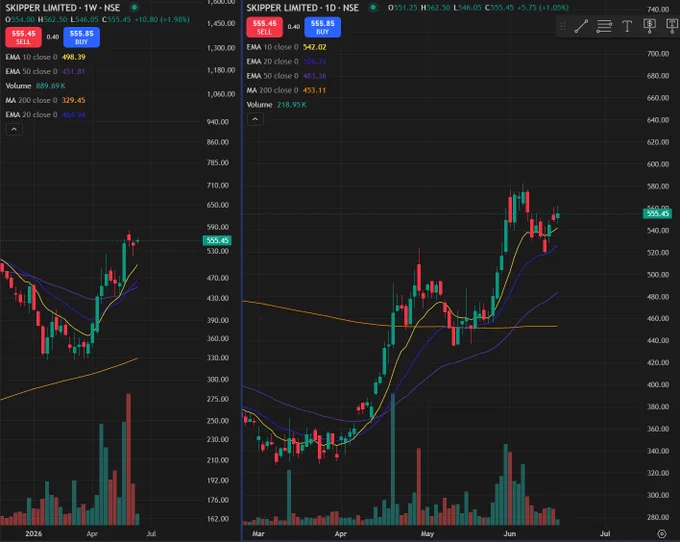This screenshot has width=680, height=542.
Task: Click the May label on daily time axis
Action: coord(427,534)
